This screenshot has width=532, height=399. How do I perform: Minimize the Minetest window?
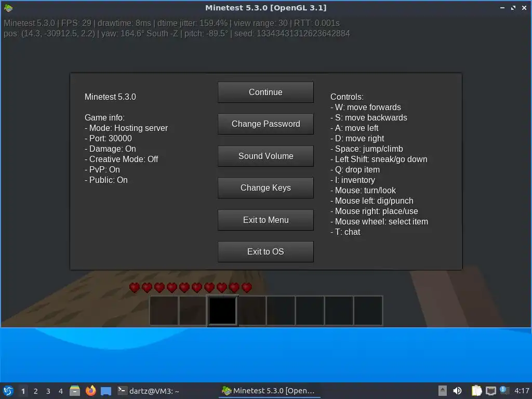point(502,7)
